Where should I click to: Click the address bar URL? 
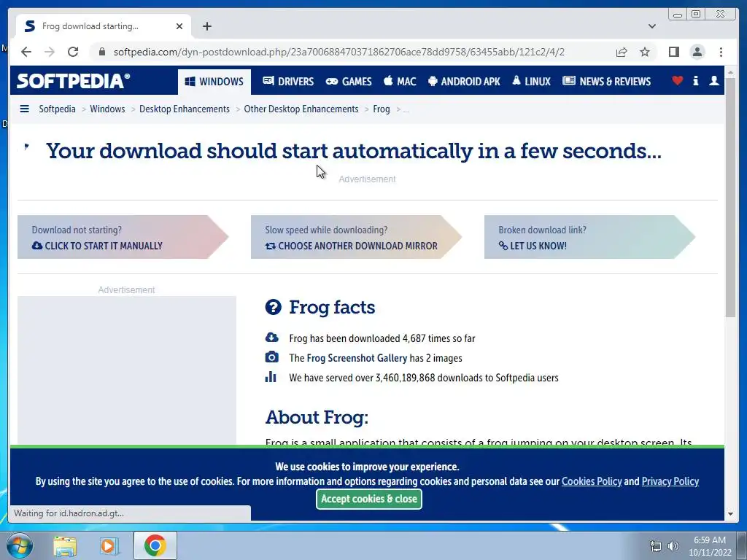pyautogui.click(x=338, y=52)
